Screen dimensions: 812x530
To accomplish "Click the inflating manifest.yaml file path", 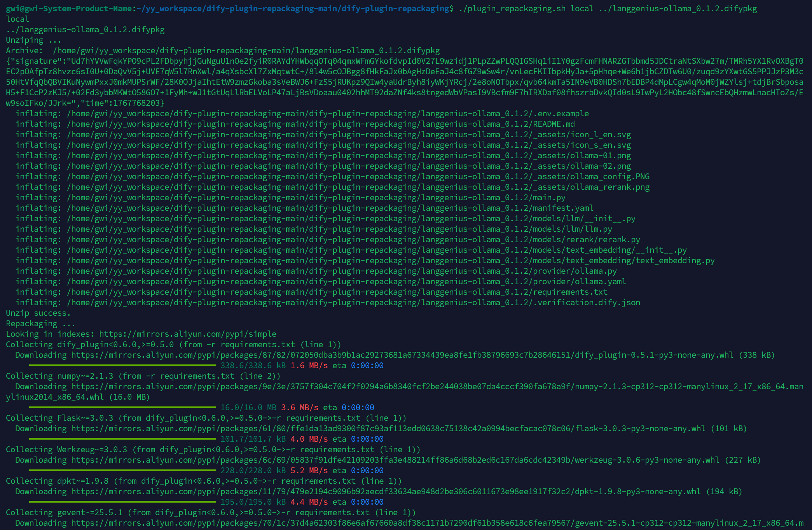I will click(x=330, y=208).
